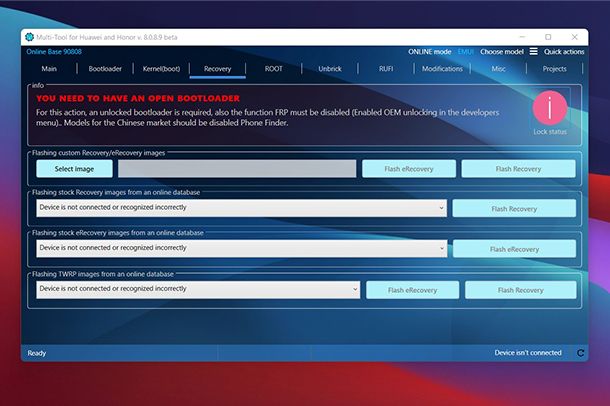Viewport: 610px width, 406px height.
Task: Click Flash Recovery in TWRP section
Action: [x=521, y=290]
